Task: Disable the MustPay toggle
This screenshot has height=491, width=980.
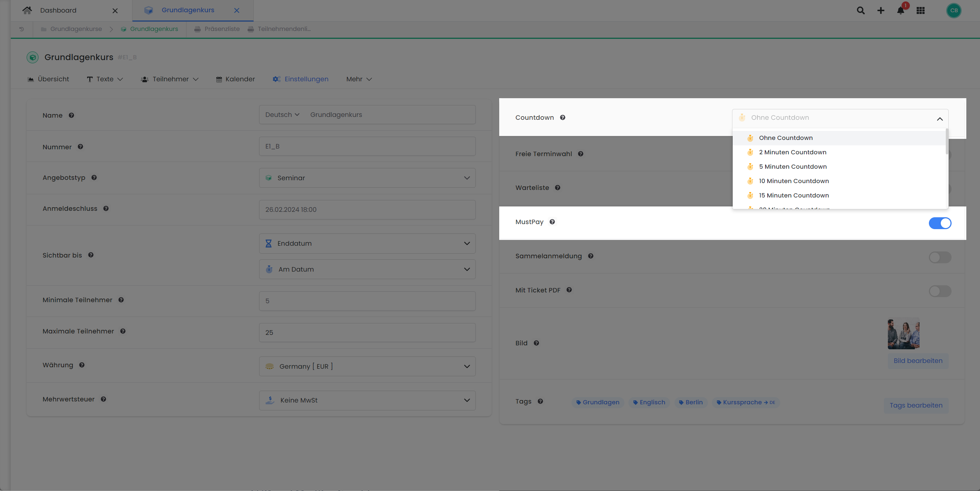Action: click(940, 223)
